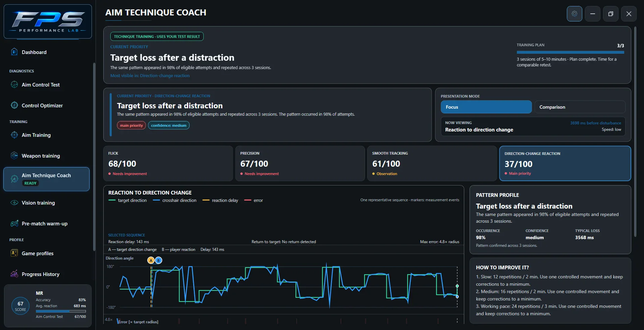Click the 'reaction delay' legend entry
Viewport: 644px width, 330px height.
220,201
